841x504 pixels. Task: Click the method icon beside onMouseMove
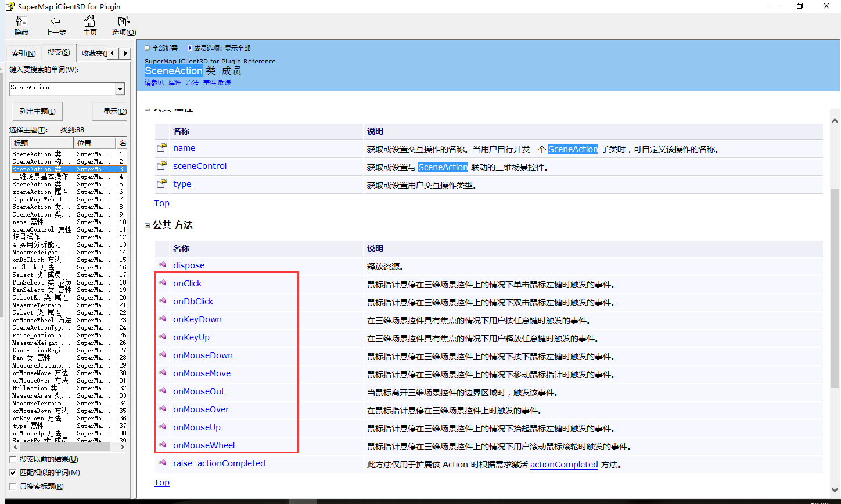[163, 373]
